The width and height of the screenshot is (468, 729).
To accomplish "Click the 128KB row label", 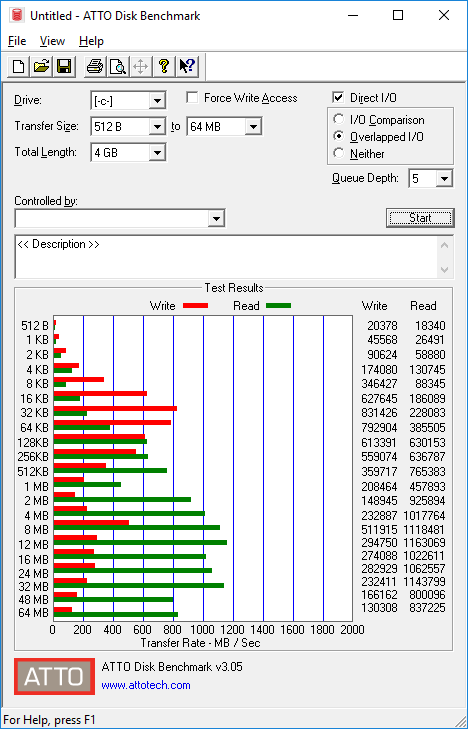I will (33, 443).
